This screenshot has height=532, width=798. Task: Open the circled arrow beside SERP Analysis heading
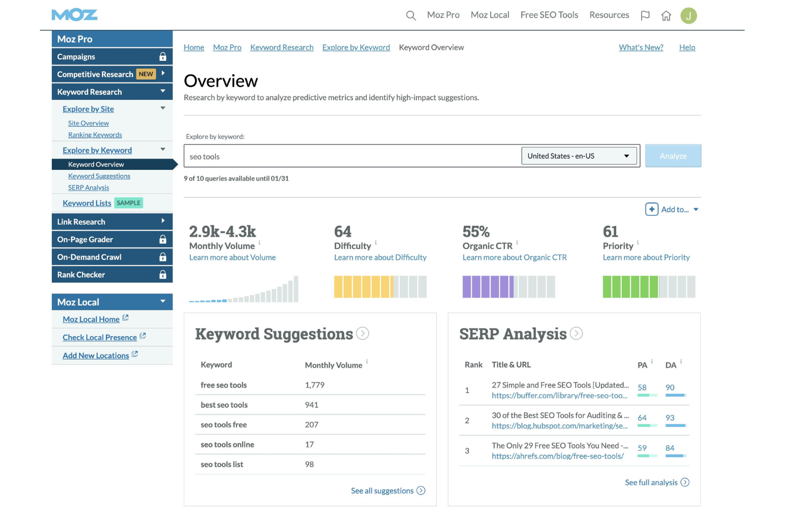576,334
